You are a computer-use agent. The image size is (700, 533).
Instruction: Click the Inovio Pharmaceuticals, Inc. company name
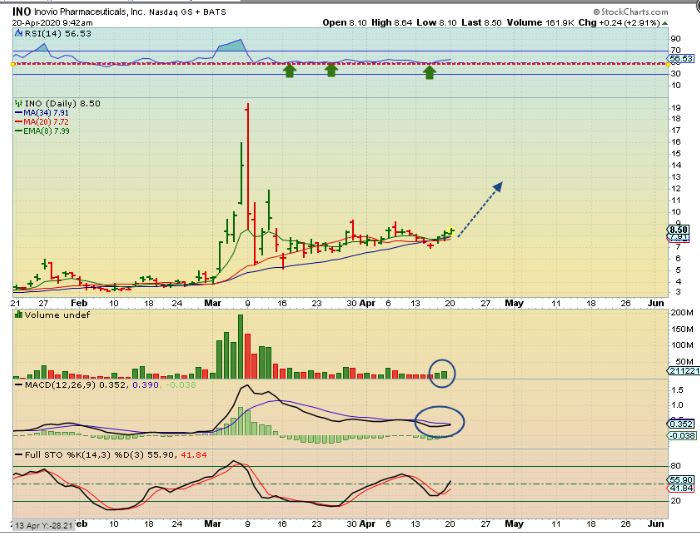tap(89, 12)
